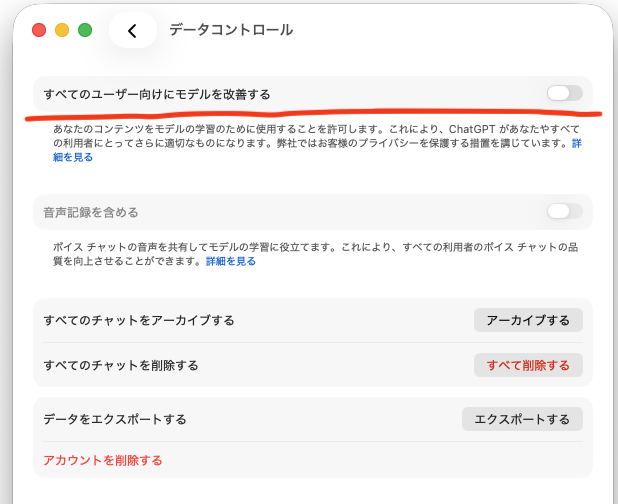Viewport: 618px width, 504px height.
Task: Maximize the window using the green button
Action: pos(85,30)
